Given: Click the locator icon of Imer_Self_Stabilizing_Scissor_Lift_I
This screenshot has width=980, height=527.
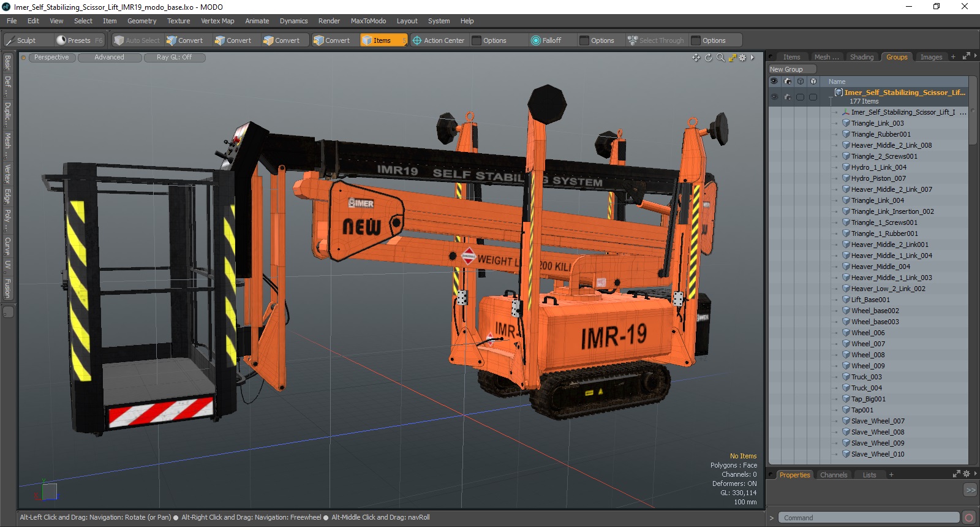Looking at the screenshot, I should (x=846, y=112).
